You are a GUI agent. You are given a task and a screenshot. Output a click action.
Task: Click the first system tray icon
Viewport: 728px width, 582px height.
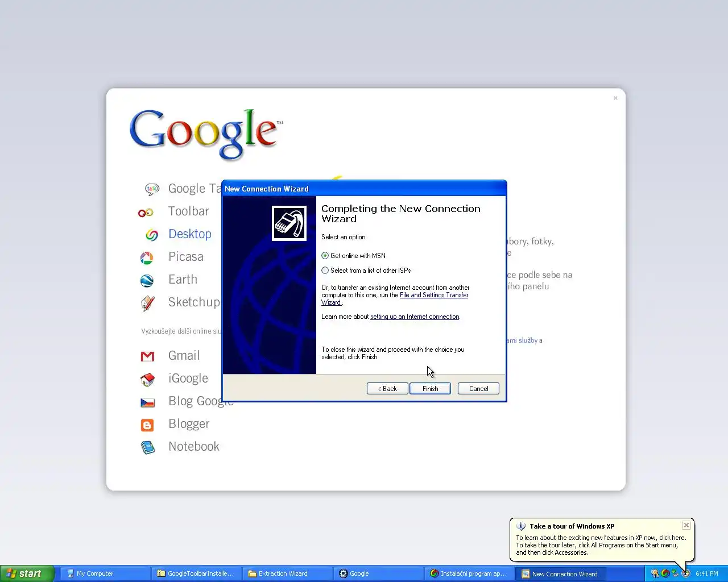point(655,573)
